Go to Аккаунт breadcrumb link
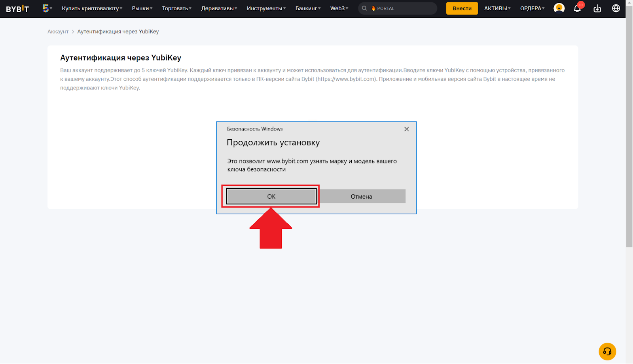Screen dimensions: 633x364 tap(58, 32)
